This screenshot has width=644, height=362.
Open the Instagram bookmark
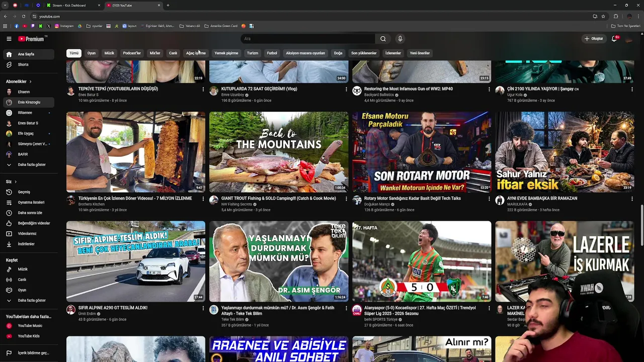tap(64, 26)
